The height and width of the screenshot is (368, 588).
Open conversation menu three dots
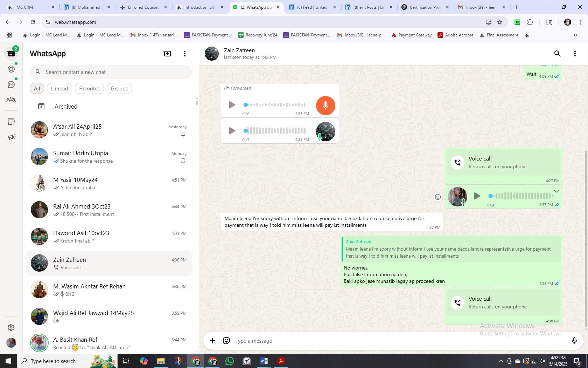[575, 54]
